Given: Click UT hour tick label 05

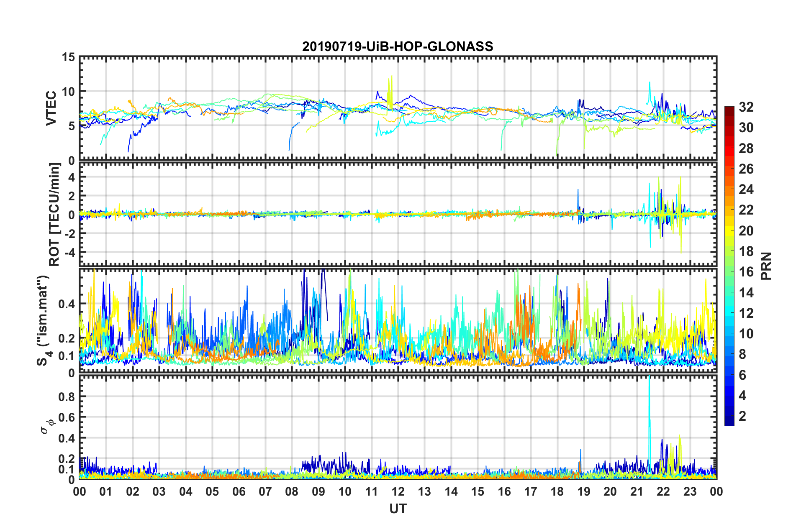Looking at the screenshot, I should pyautogui.click(x=212, y=491).
